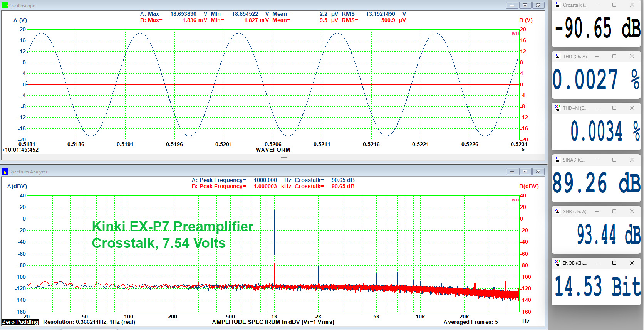Minimize the Spectrum Analyzer window
Image resolution: width=644 pixels, height=330 pixels.
pos(512,172)
